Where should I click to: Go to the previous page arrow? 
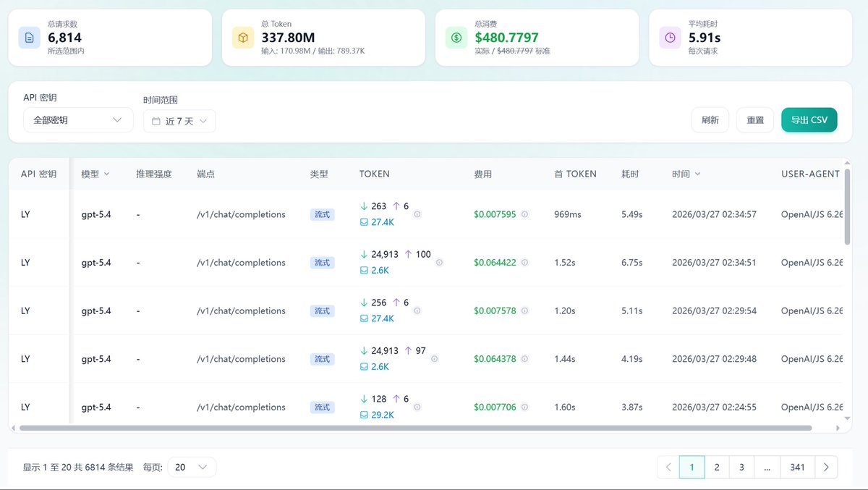(x=668, y=468)
